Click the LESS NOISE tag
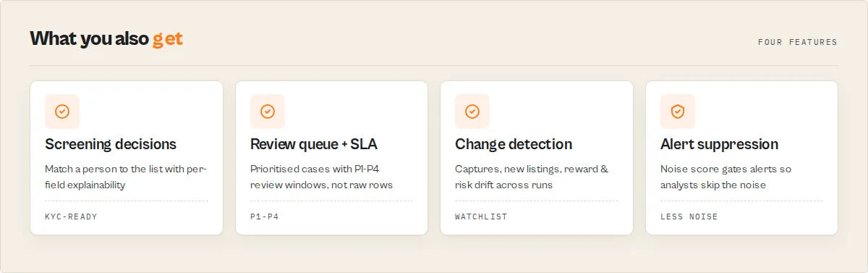Image resolution: width=868 pixels, height=273 pixels. point(689,217)
